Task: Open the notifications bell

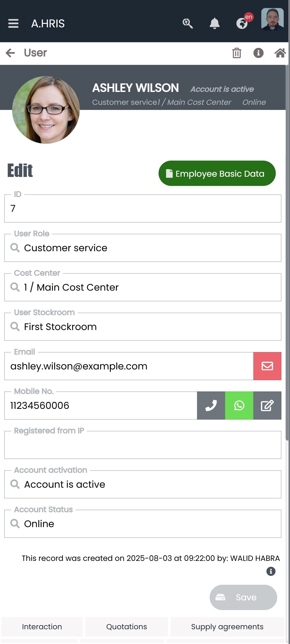Action: pyautogui.click(x=215, y=24)
